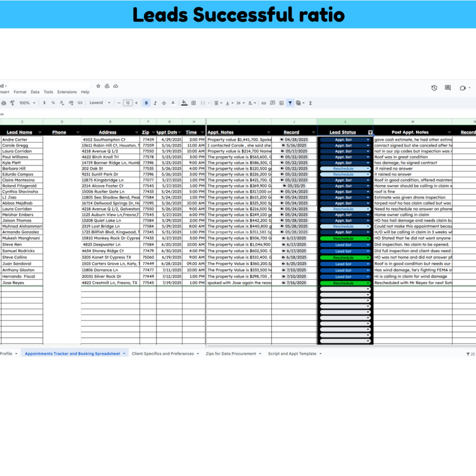Star the spreadsheet
The image size is (476, 476).
(x=98, y=86)
